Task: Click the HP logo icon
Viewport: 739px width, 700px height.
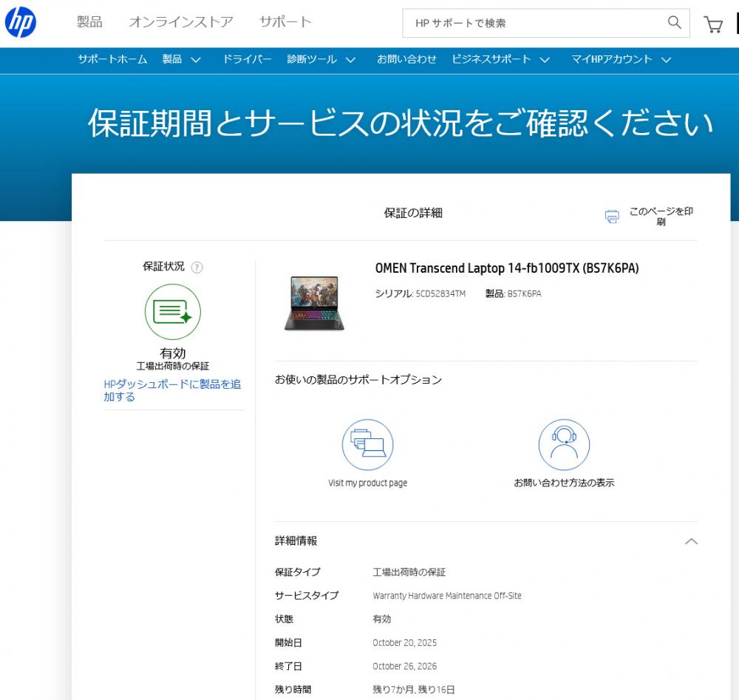Action: (20, 24)
